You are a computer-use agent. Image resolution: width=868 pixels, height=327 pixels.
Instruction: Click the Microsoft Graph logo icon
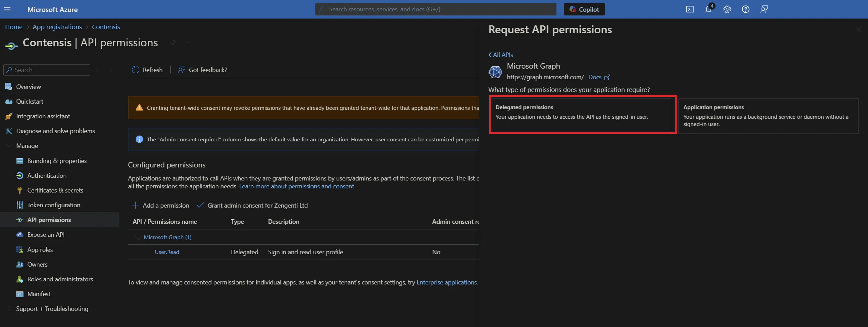495,72
